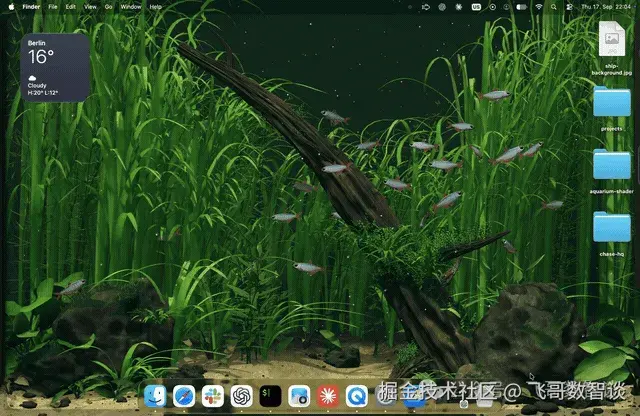The width and height of the screenshot is (640, 416).
Task: Open the View menu
Action: pos(90,7)
